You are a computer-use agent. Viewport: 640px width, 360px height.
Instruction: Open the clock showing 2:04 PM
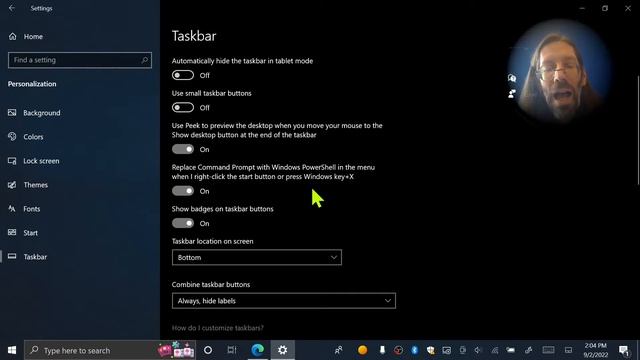tap(596, 350)
